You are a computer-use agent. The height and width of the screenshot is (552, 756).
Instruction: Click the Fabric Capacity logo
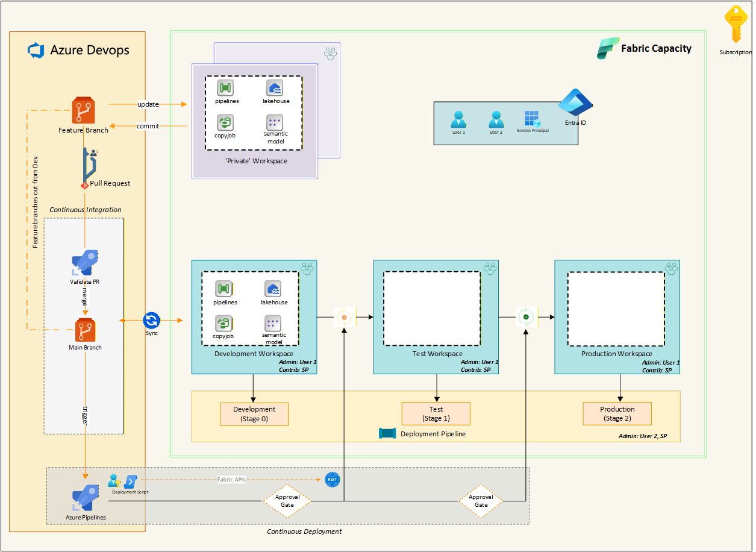[x=608, y=48]
